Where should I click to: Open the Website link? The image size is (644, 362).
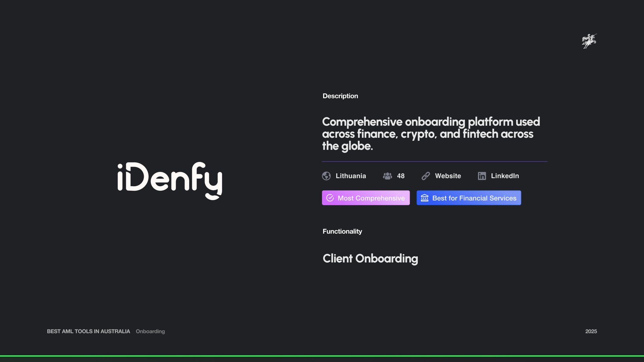pos(448,176)
